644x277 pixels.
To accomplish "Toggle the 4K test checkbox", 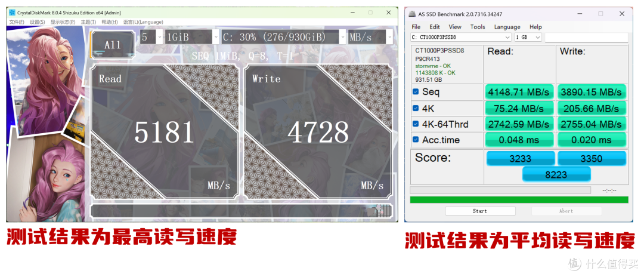I will point(416,108).
